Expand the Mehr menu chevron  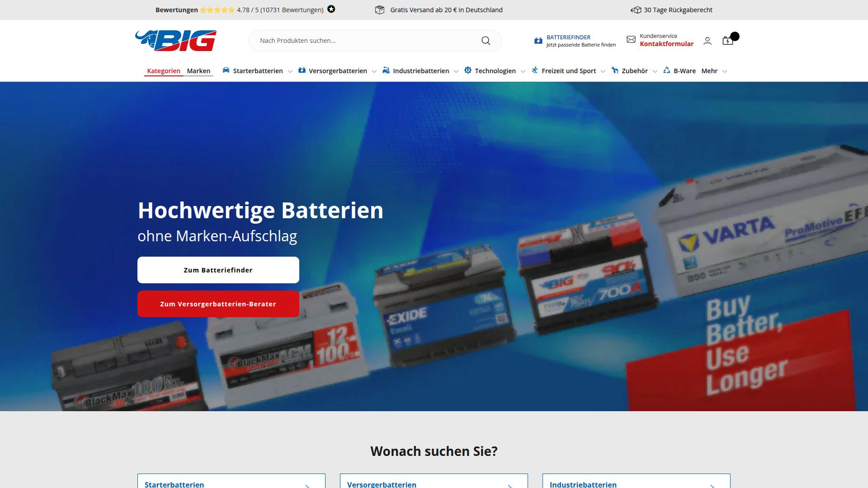pyautogui.click(x=725, y=71)
